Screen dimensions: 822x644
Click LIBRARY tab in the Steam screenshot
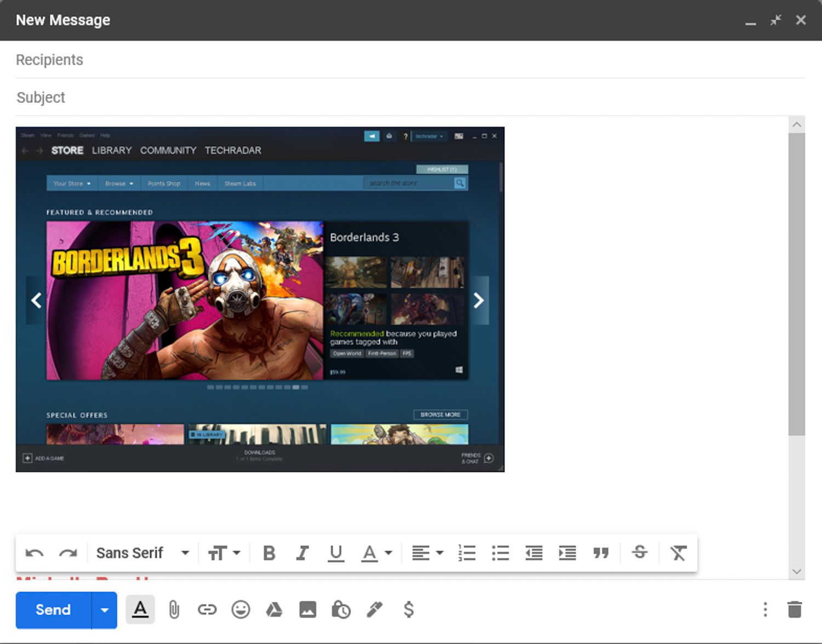112,150
